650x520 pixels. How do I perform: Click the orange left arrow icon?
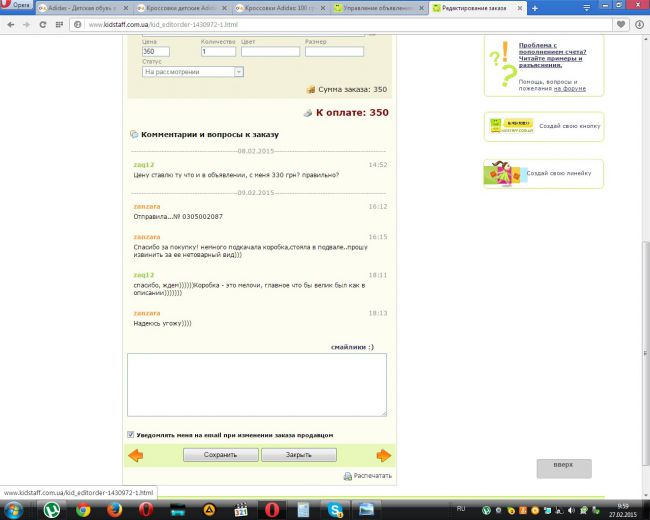pyautogui.click(x=136, y=455)
